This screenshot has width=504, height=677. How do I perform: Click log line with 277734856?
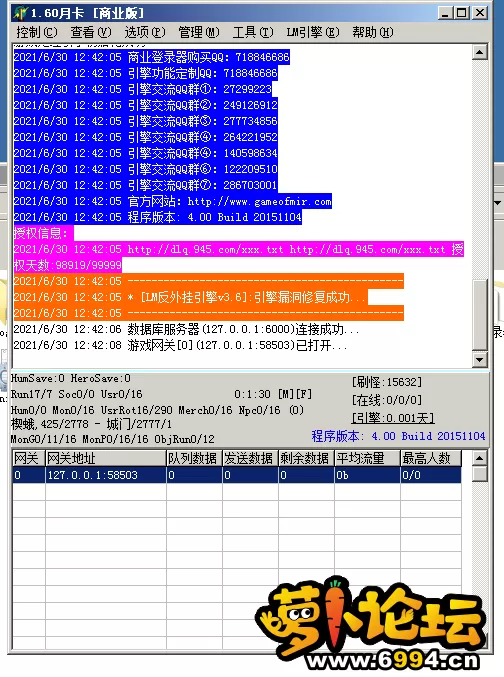146,121
